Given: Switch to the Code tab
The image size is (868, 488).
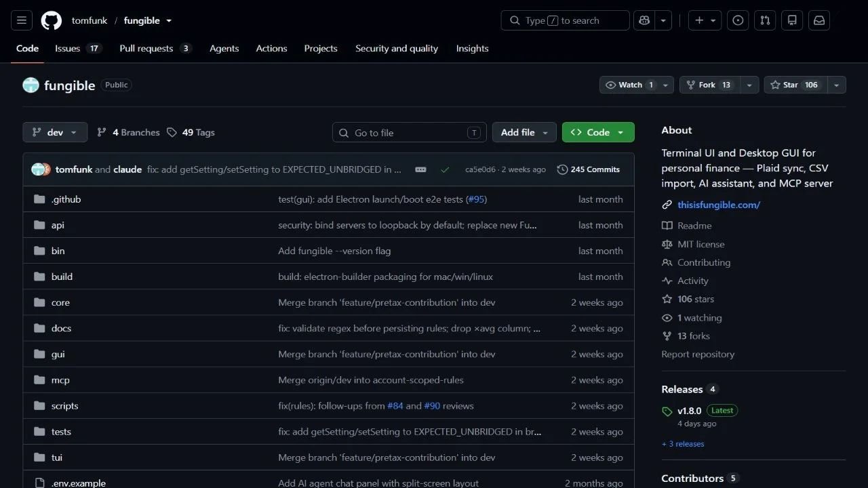Looking at the screenshot, I should click(x=28, y=48).
